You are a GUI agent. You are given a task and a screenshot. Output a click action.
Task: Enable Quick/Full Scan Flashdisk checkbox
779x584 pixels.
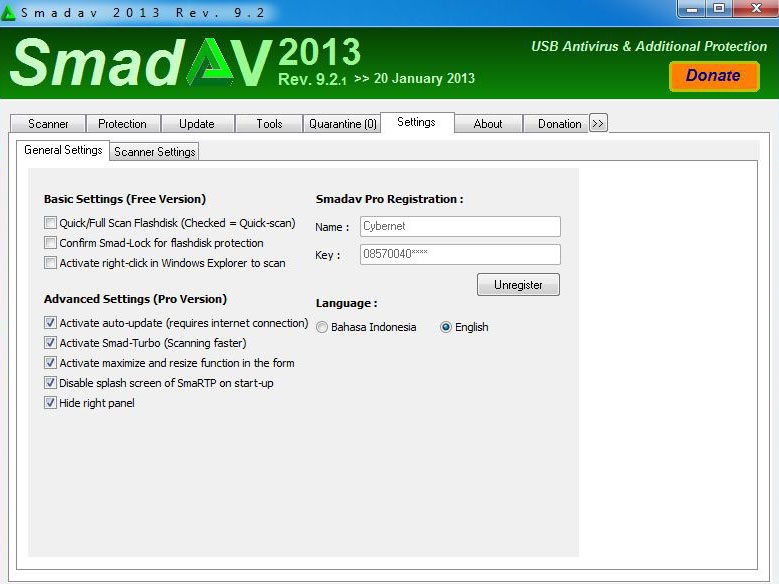pos(50,223)
